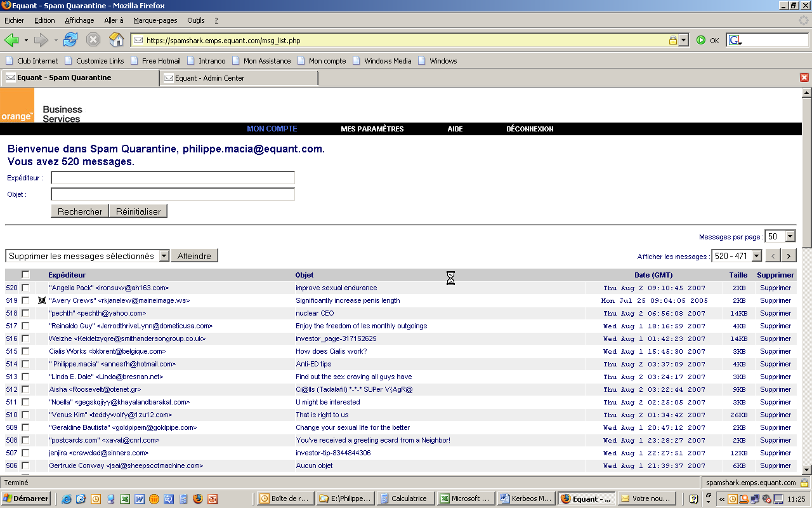Click the browser Back arrow button
This screenshot has height=508, width=812.
pyautogui.click(x=11, y=40)
